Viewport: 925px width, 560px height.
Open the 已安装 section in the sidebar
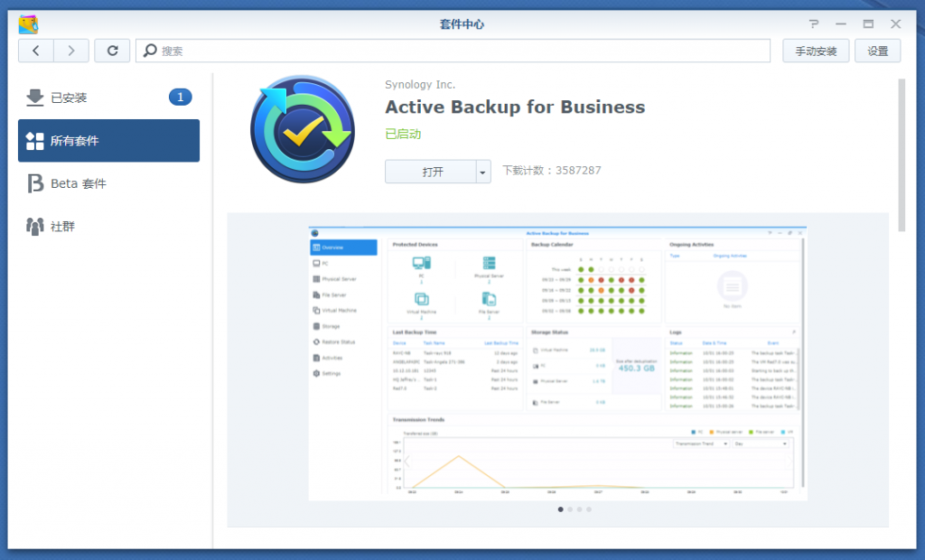[x=109, y=98]
